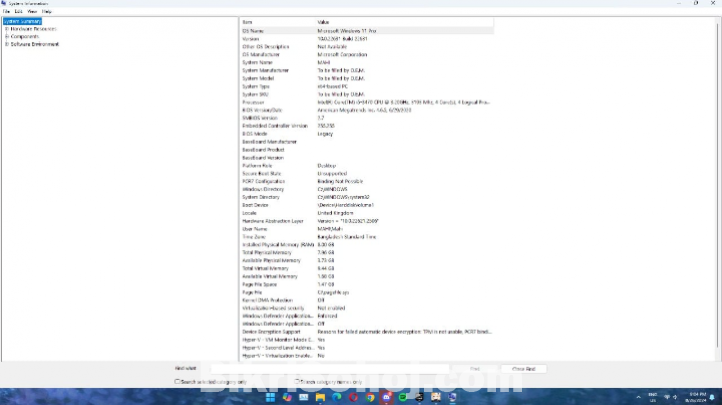Open volume control in system tray
The height and width of the screenshot is (405, 722).
pos(675,397)
